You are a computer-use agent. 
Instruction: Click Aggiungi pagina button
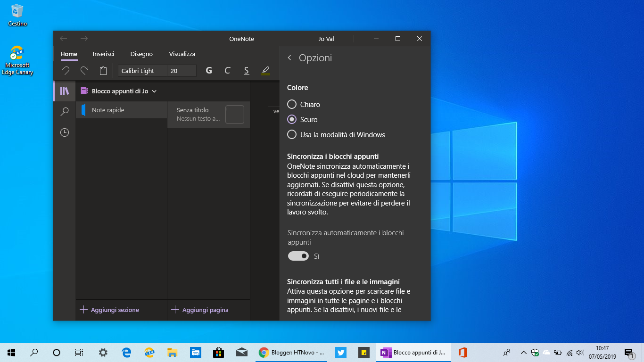(x=200, y=310)
